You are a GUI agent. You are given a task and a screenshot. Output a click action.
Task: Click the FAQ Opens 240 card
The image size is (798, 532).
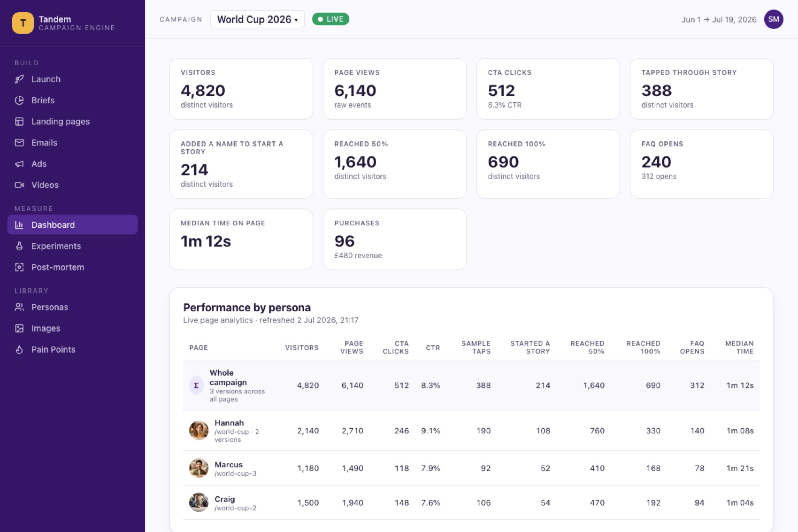(x=702, y=164)
